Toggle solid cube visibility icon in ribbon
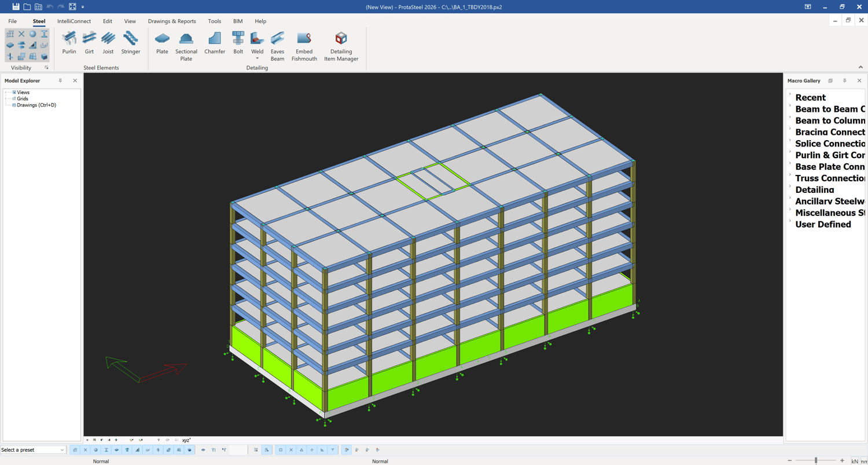The height and width of the screenshot is (465, 868). click(x=44, y=56)
